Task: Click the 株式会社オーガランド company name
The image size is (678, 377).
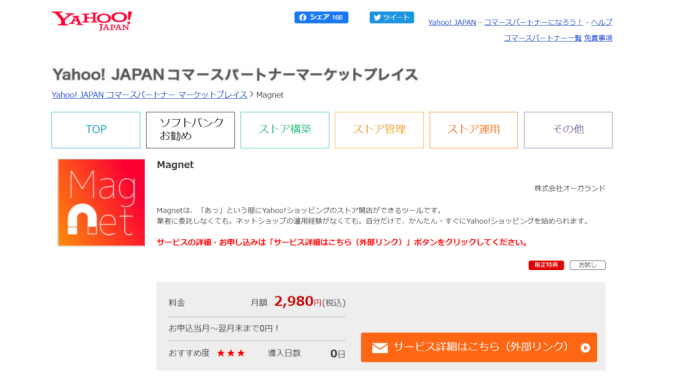Action: (x=569, y=188)
